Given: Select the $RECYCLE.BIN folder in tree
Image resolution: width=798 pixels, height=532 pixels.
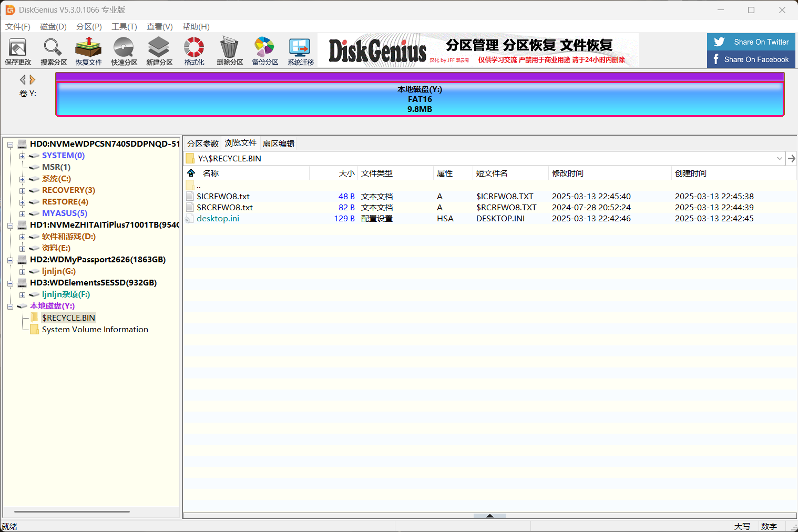Looking at the screenshot, I should pos(68,318).
